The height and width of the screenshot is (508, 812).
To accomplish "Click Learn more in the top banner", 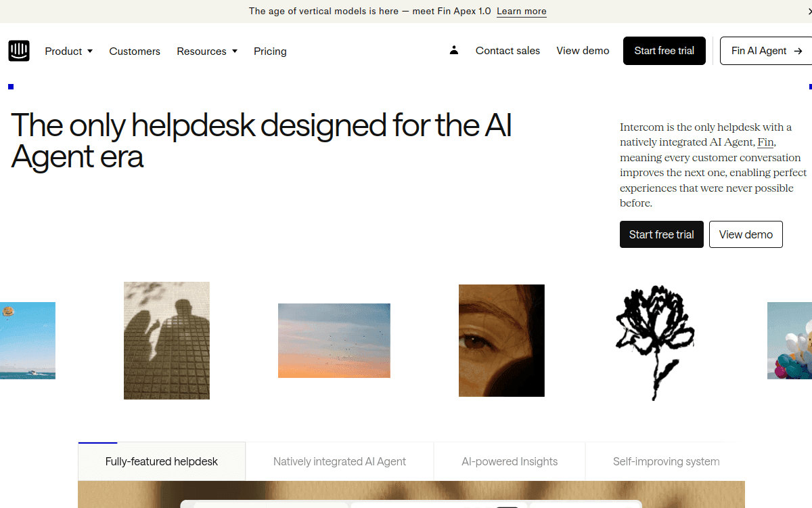I will click(x=522, y=12).
